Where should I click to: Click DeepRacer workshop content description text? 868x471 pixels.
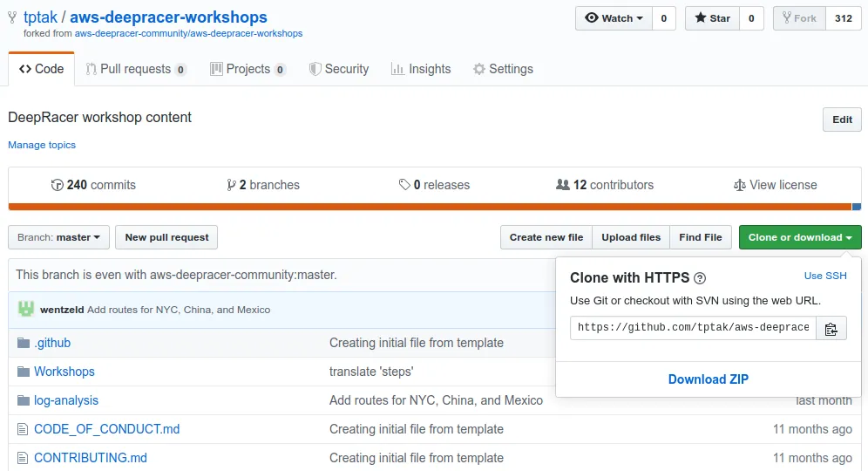pyautogui.click(x=99, y=118)
